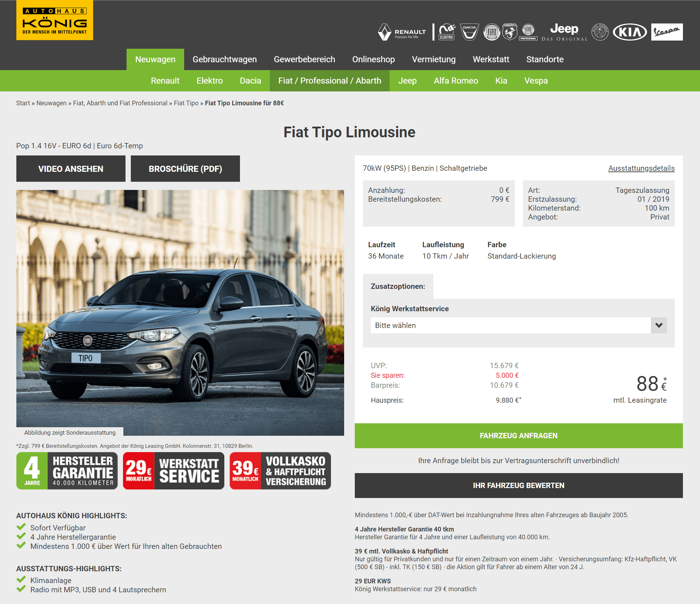Click Fiat, Abarth und Fiat Professional breadcrumb
Viewport: 700px width, 604px height.
pyautogui.click(x=120, y=103)
